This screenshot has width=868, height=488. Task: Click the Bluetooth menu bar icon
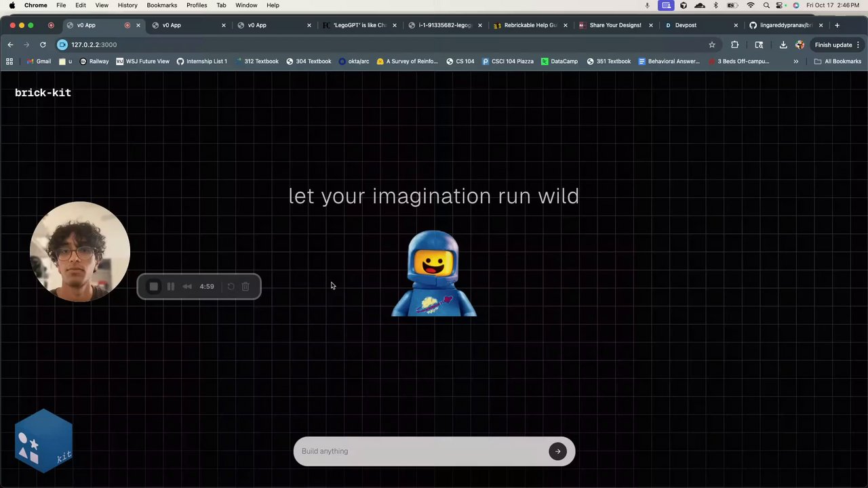pyautogui.click(x=716, y=5)
